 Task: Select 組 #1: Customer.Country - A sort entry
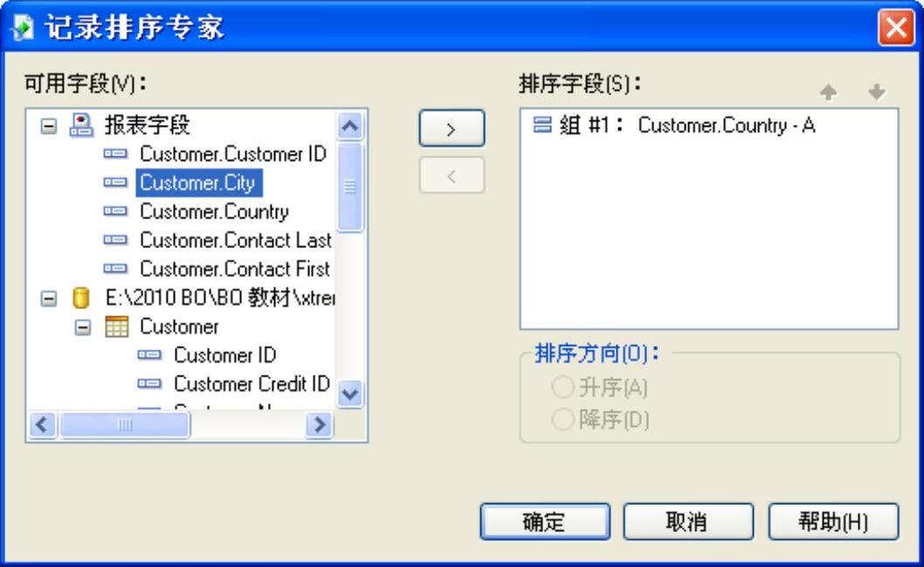(x=674, y=125)
